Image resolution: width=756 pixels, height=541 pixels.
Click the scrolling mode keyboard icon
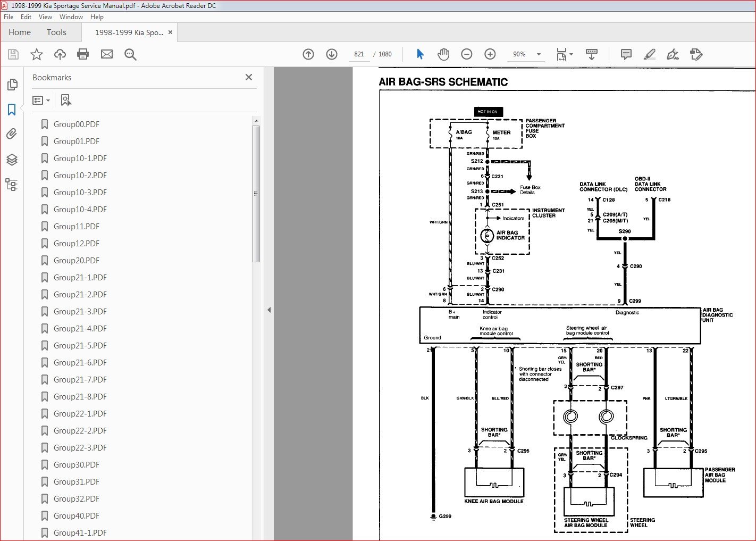point(591,54)
